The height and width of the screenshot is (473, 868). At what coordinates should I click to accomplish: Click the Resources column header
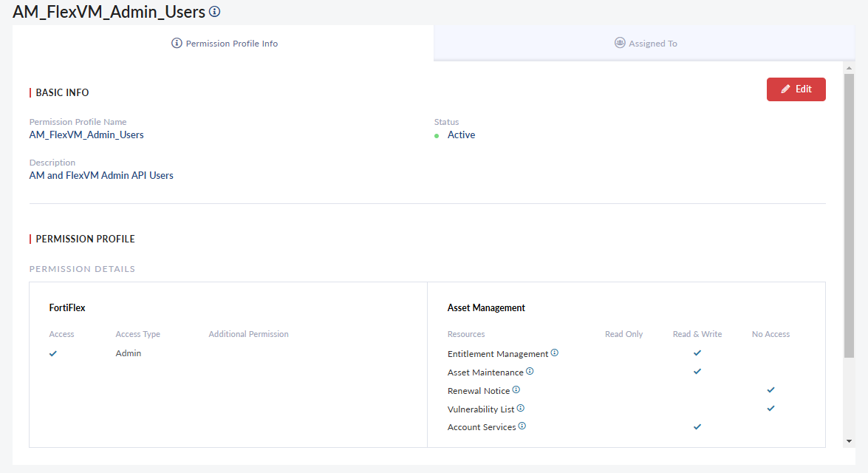[x=466, y=334]
